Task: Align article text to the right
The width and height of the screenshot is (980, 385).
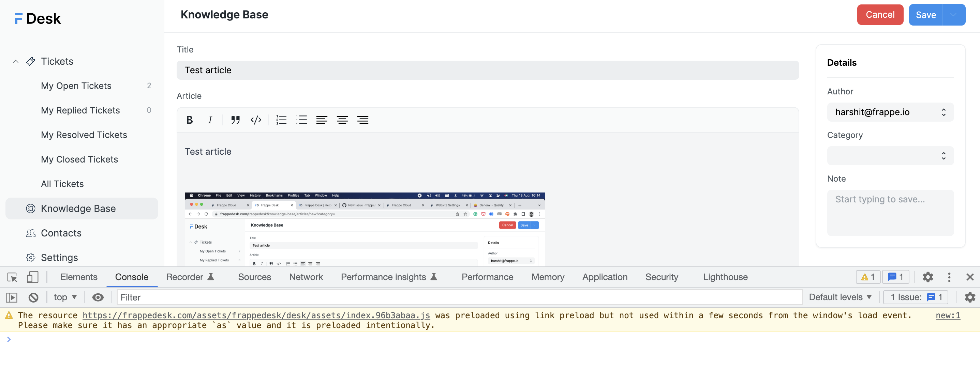Action: [363, 120]
